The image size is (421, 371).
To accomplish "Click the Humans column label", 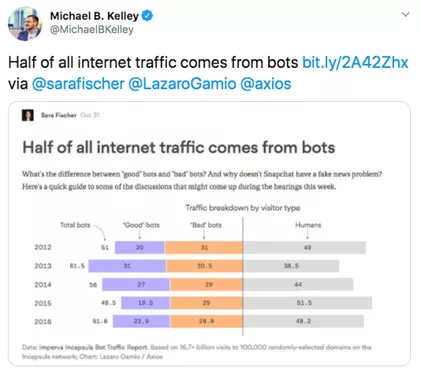I will pyautogui.click(x=308, y=225).
